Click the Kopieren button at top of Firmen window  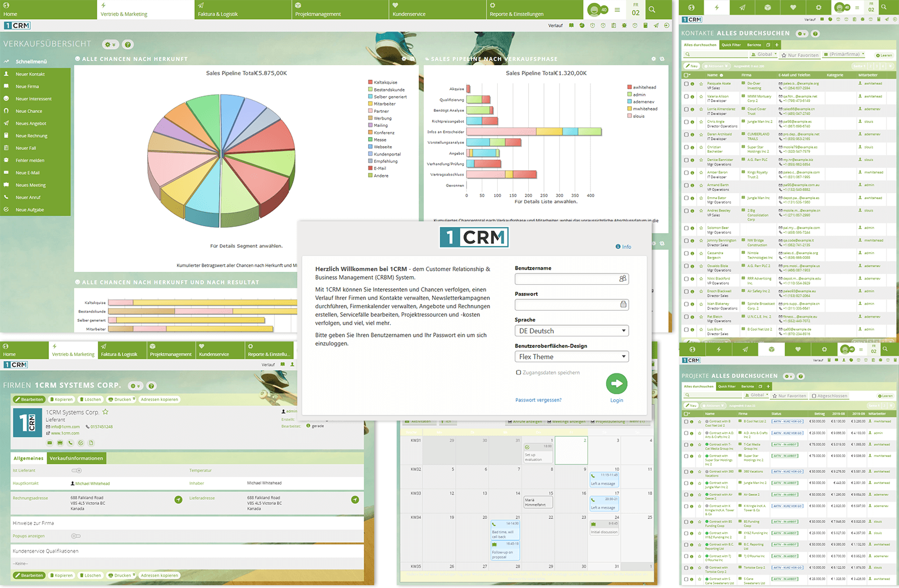tap(61, 399)
